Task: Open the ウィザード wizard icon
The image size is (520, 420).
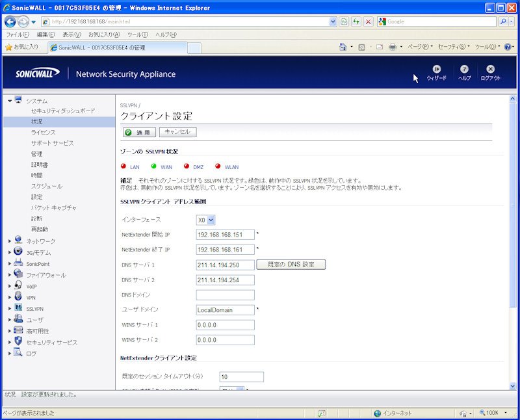Action: [436, 69]
